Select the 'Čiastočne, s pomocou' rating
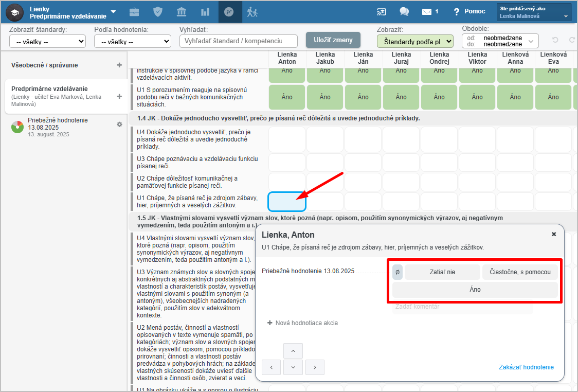 coord(520,272)
